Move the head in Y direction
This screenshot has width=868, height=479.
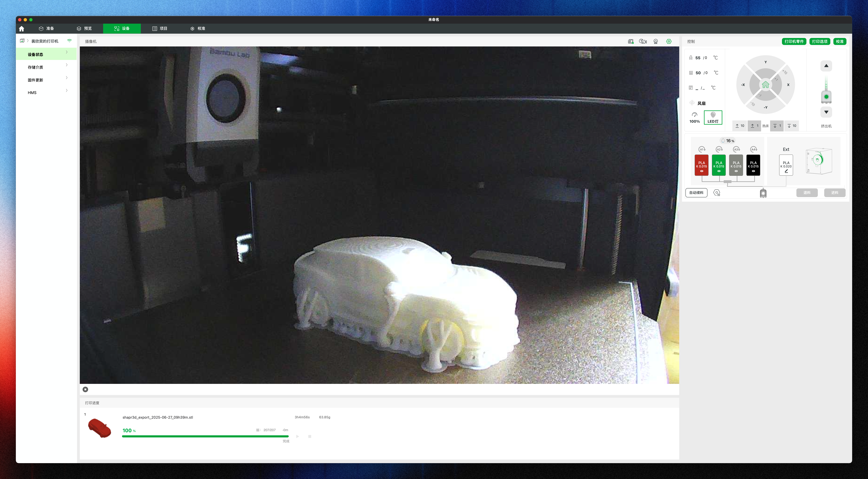click(766, 62)
